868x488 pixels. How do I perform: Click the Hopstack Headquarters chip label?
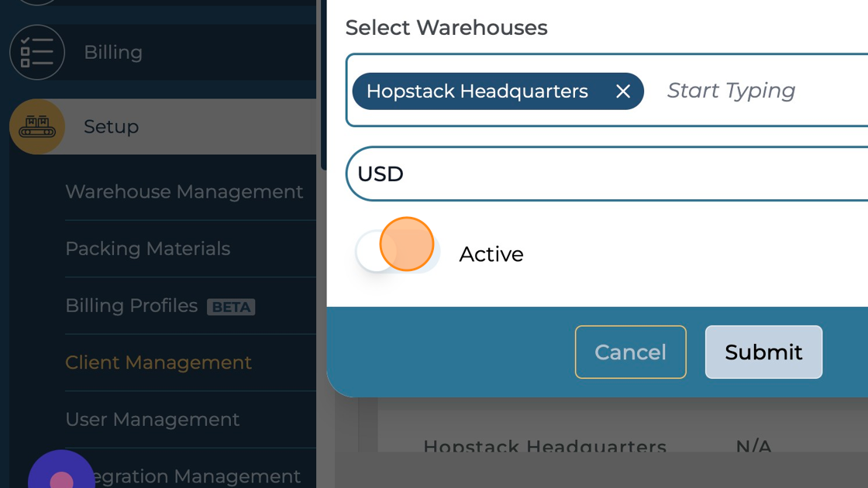(477, 91)
